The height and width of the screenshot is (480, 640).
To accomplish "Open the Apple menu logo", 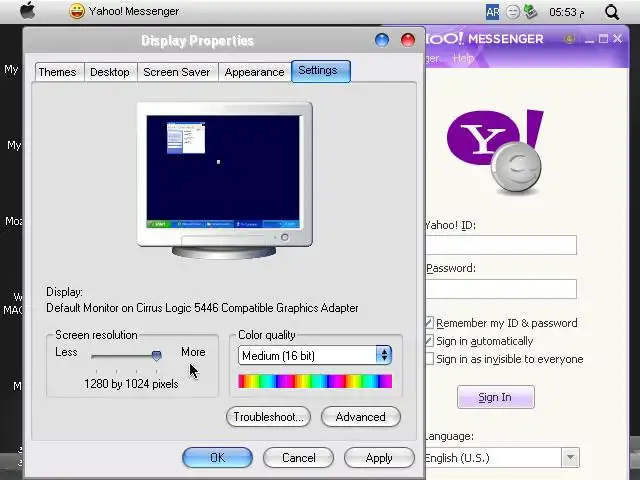I will (x=28, y=11).
